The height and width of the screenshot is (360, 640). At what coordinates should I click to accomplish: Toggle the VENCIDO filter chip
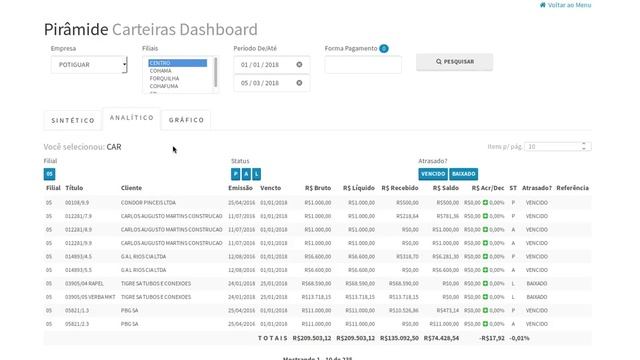[433, 174]
